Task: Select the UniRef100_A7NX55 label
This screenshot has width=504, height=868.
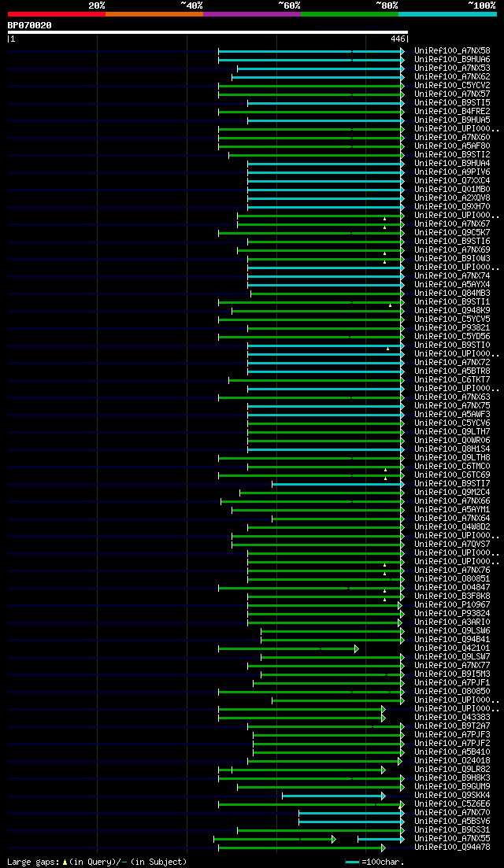Action: coord(452,839)
